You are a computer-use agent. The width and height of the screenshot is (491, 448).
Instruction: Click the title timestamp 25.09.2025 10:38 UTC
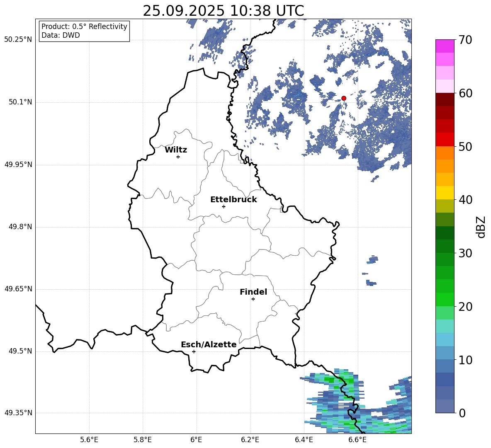[224, 11]
